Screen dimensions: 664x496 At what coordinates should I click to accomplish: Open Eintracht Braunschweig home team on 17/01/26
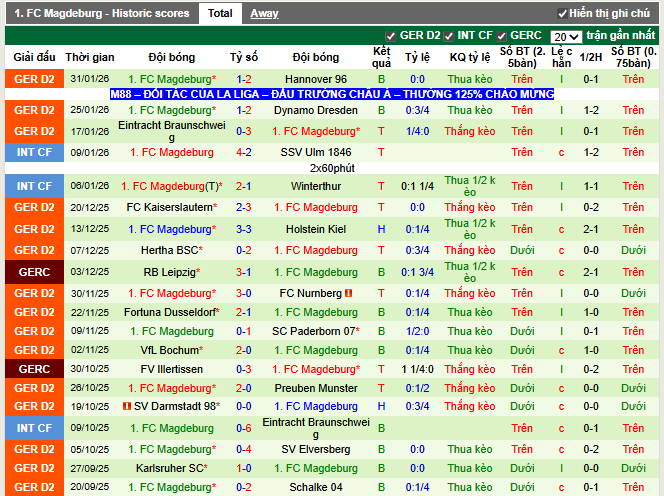click(172, 131)
